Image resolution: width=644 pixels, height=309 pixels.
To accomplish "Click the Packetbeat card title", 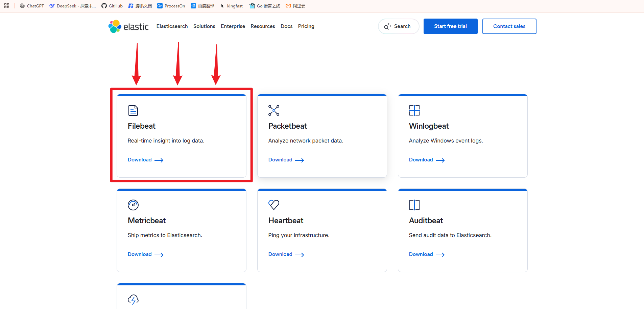I will tap(288, 126).
